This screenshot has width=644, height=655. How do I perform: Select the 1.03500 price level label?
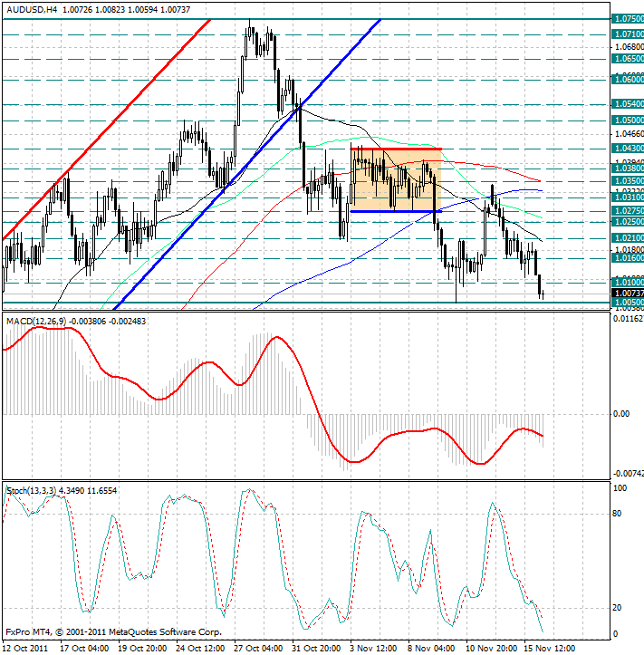click(x=628, y=181)
